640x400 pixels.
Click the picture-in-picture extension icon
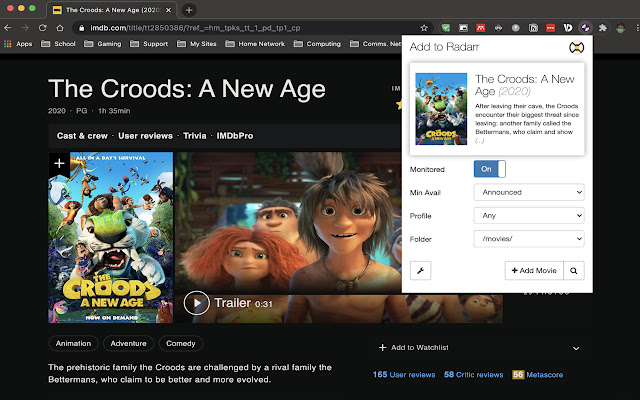(x=463, y=28)
